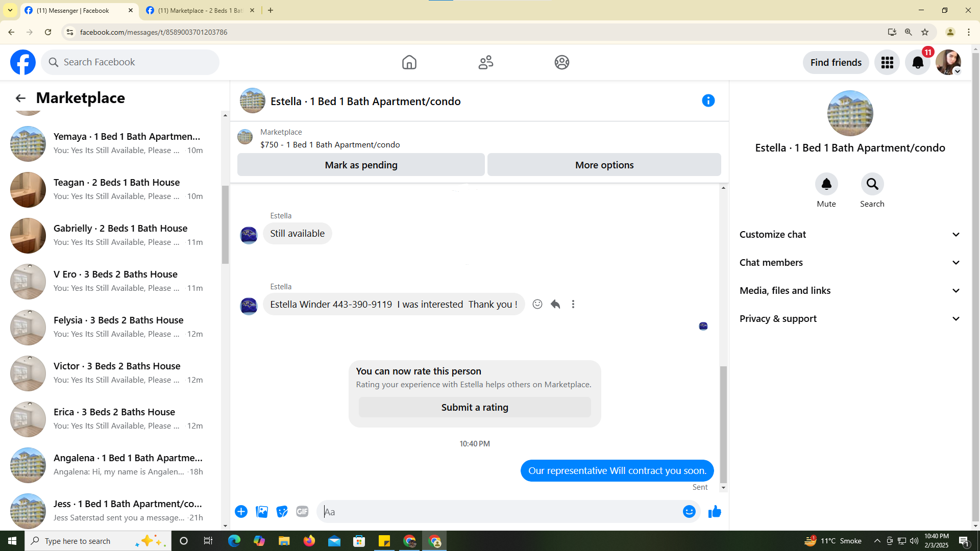Choose a sticker in composer
This screenshot has width=980, height=551.
[x=282, y=512]
